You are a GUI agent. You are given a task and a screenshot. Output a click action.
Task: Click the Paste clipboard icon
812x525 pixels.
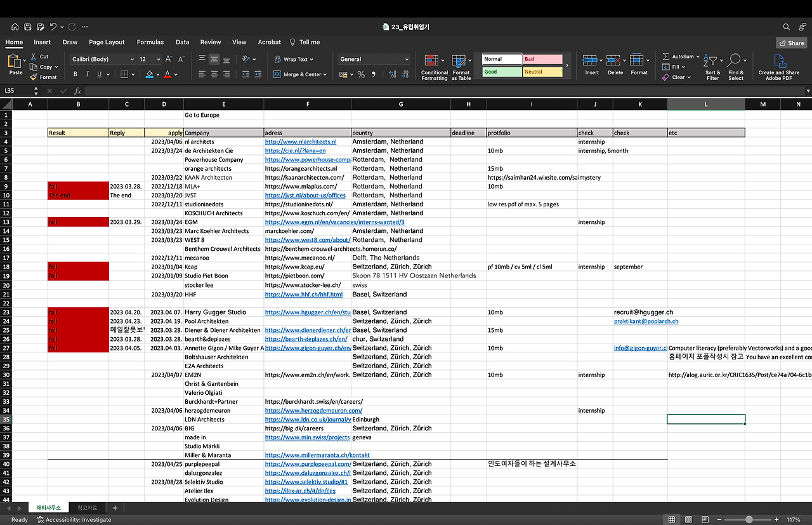[x=15, y=62]
